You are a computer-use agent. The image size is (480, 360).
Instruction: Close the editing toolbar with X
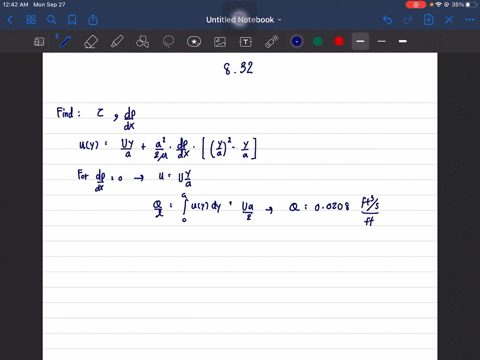point(449,20)
